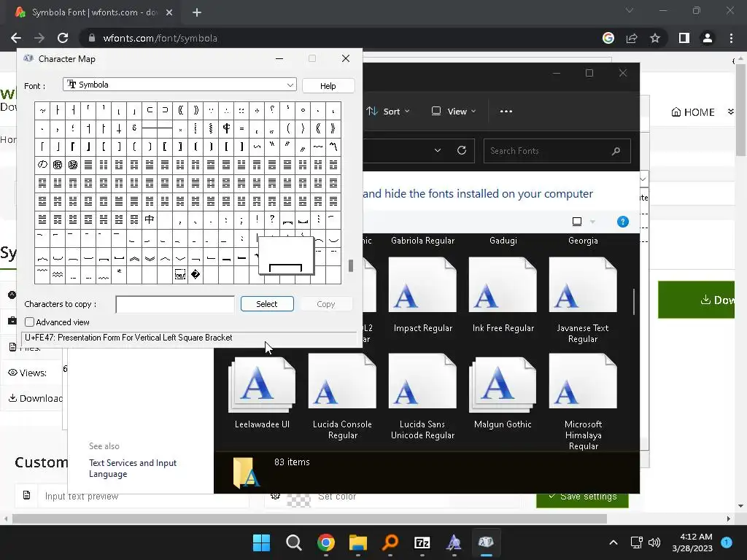Click the Gadugi font label
This screenshot has height=560, width=747.
coord(503,241)
